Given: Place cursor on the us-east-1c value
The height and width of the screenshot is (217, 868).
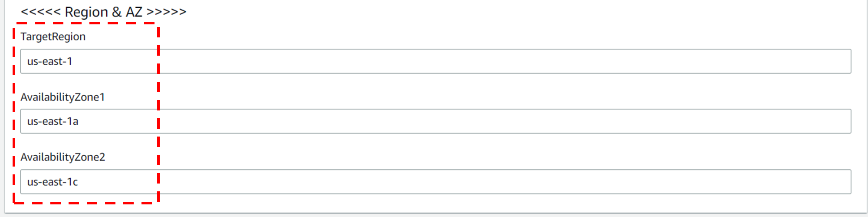Looking at the screenshot, I should point(53,182).
